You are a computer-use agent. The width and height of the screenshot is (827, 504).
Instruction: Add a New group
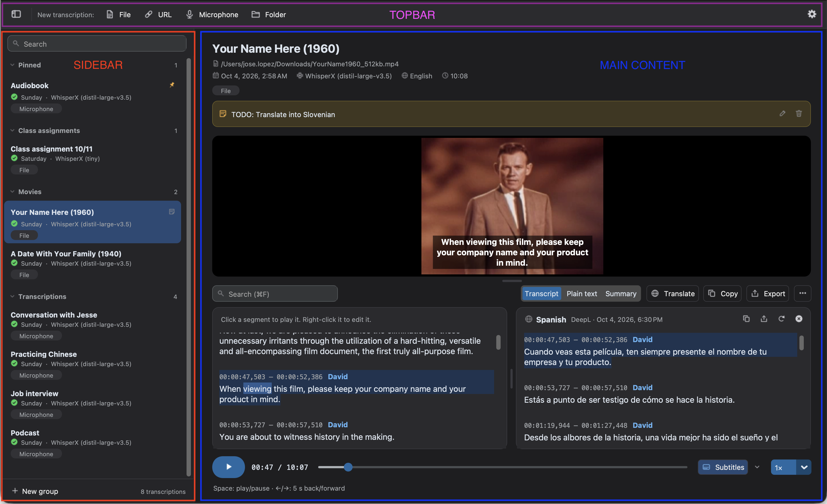coord(35,491)
